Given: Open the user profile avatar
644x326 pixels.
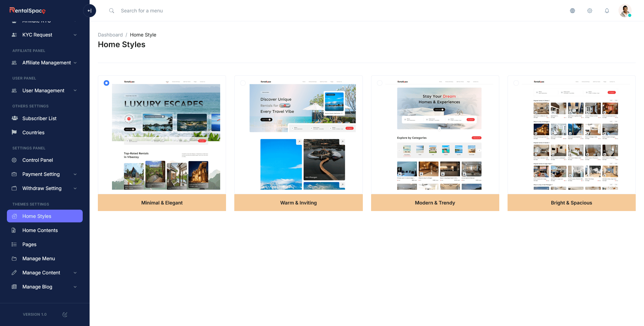Looking at the screenshot, I should pos(624,11).
